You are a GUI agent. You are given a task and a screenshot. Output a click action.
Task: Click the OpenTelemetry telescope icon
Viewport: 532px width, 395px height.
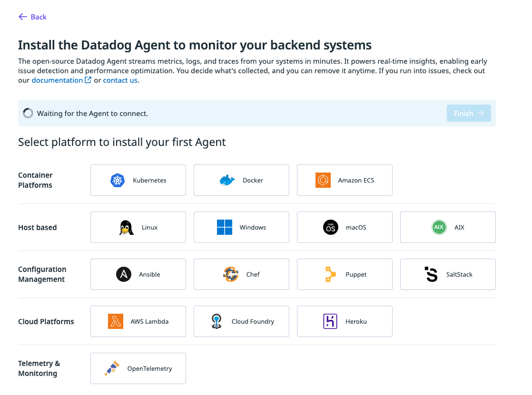point(112,368)
